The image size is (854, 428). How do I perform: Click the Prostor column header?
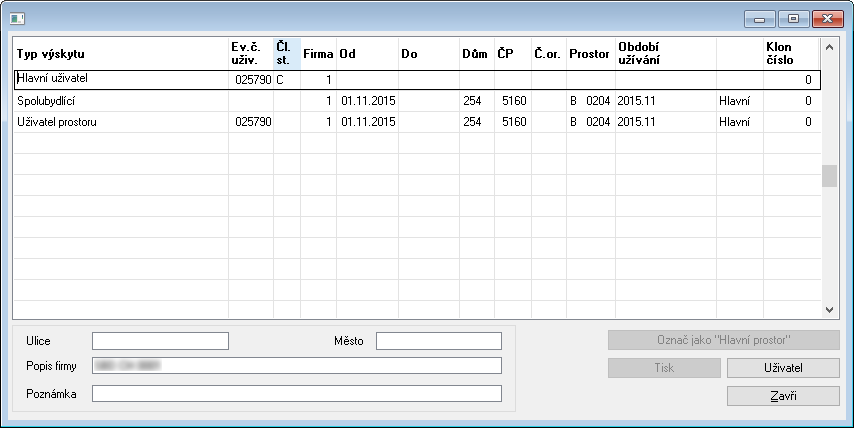pyautogui.click(x=591, y=53)
